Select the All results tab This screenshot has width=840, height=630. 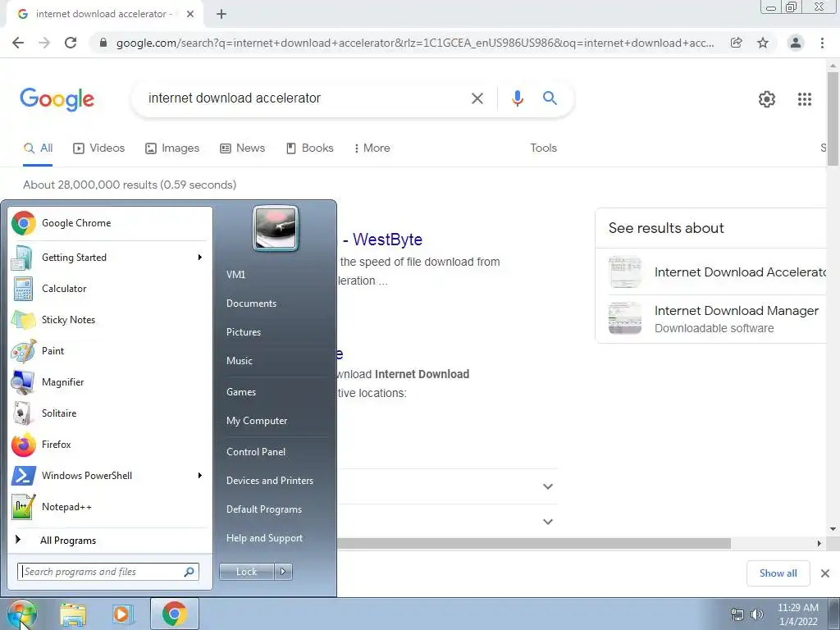[x=38, y=148]
